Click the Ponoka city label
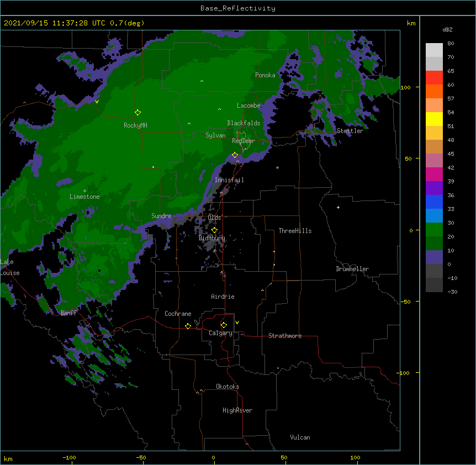This screenshot has width=476, height=465. point(265,75)
